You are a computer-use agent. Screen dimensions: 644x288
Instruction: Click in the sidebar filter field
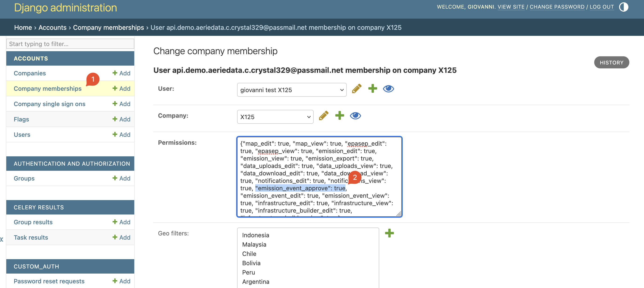pos(70,44)
